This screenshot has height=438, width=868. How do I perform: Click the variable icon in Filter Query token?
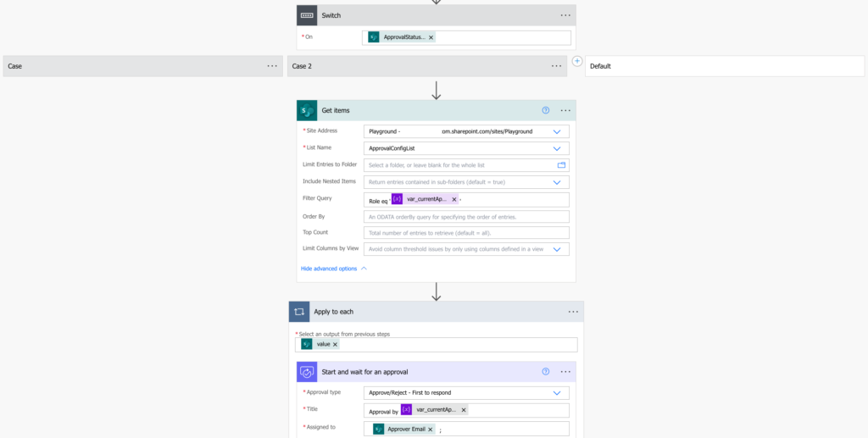[397, 199]
